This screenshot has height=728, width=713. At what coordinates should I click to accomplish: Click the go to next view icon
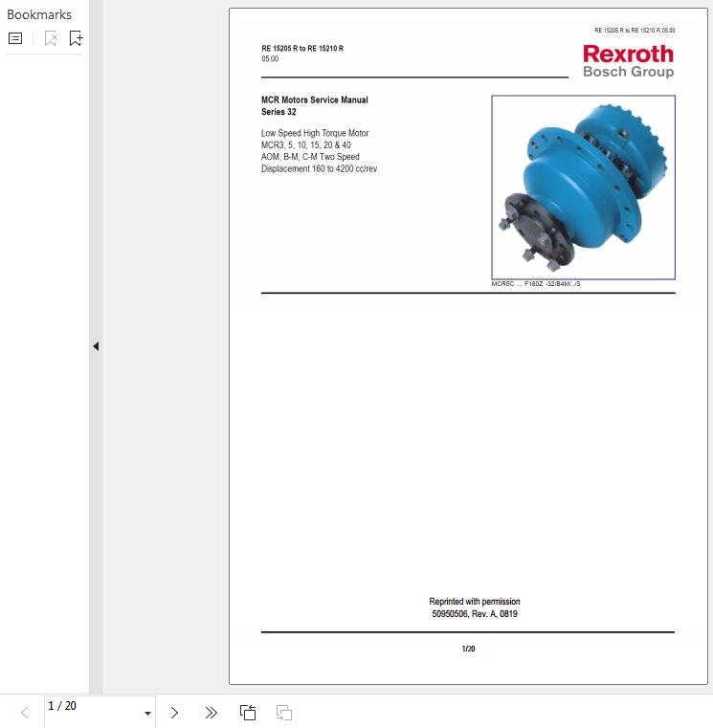coord(284,713)
